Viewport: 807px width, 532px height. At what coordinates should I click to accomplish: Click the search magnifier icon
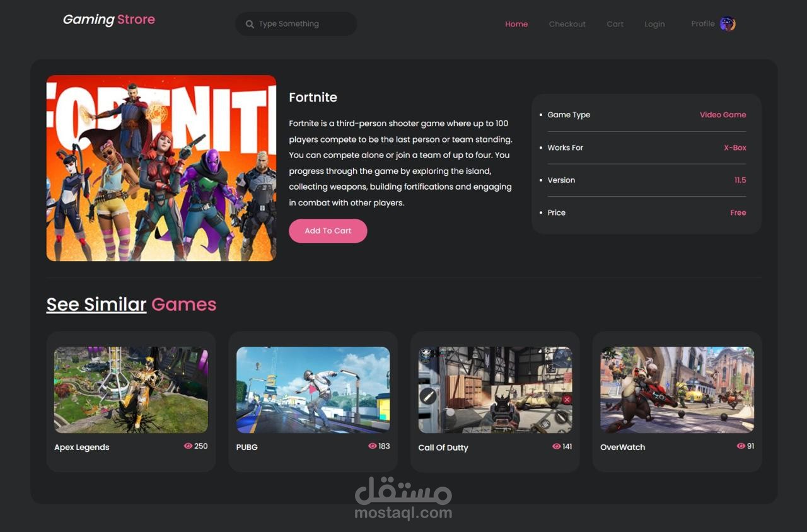tap(250, 24)
